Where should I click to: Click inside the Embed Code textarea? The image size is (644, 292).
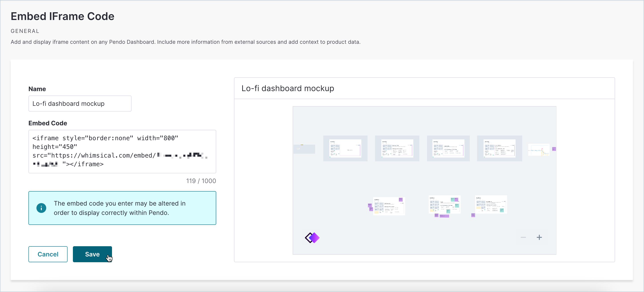[x=122, y=151]
